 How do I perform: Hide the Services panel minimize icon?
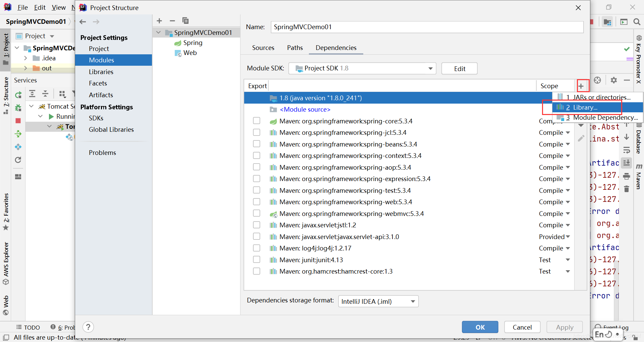coord(627,80)
